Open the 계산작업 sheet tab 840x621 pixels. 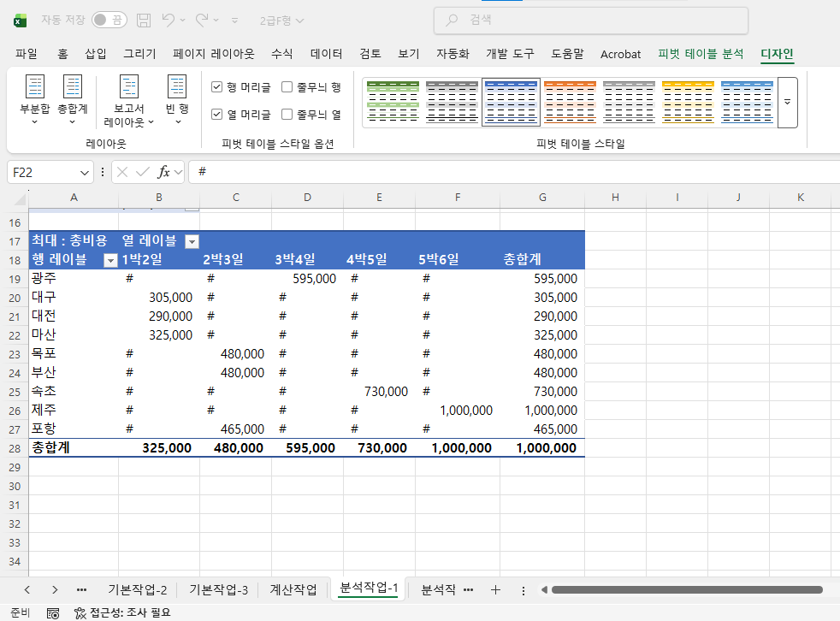[293, 589]
